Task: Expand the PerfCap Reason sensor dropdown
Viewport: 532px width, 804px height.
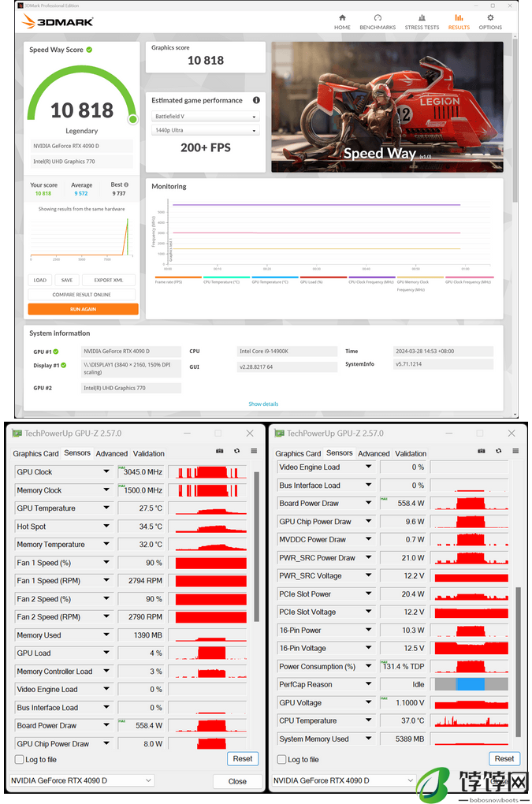Action: [x=369, y=684]
